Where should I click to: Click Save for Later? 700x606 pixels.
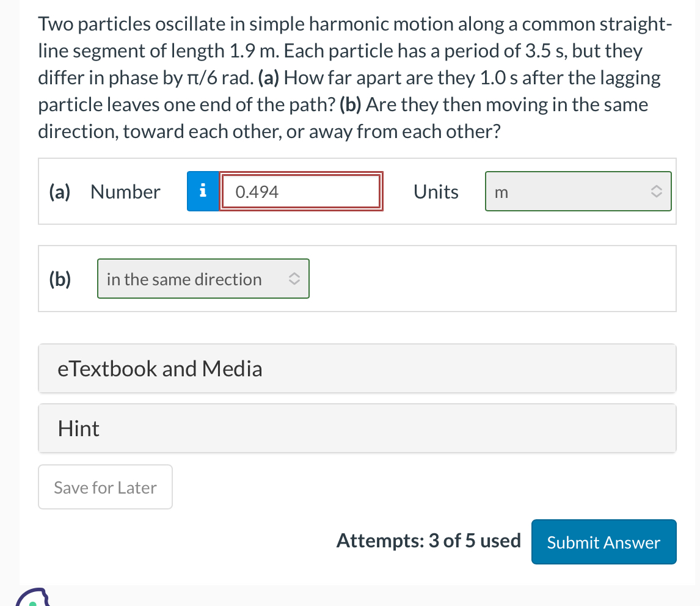(105, 487)
